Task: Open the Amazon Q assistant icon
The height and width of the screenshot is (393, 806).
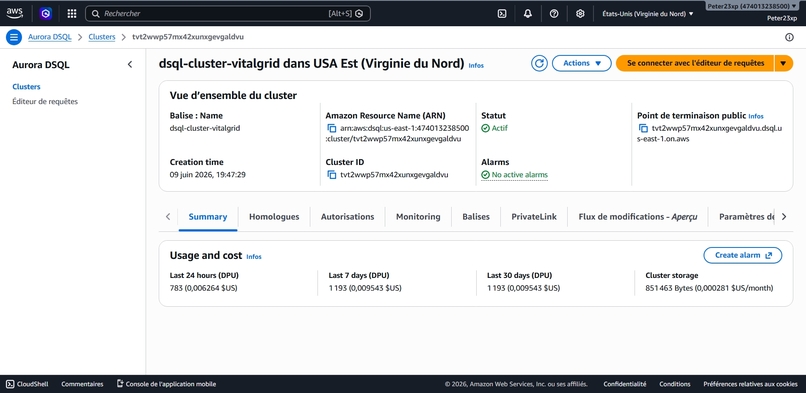Action: [46, 13]
